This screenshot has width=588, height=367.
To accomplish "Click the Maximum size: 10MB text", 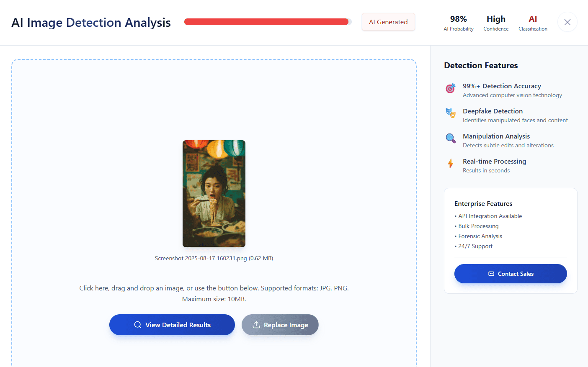I will coord(214,299).
